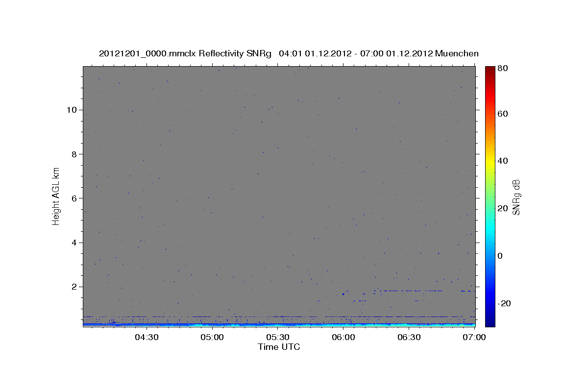Click the 'Time UTC' axis label
Screen dimensions: 588x392
(x=279, y=347)
